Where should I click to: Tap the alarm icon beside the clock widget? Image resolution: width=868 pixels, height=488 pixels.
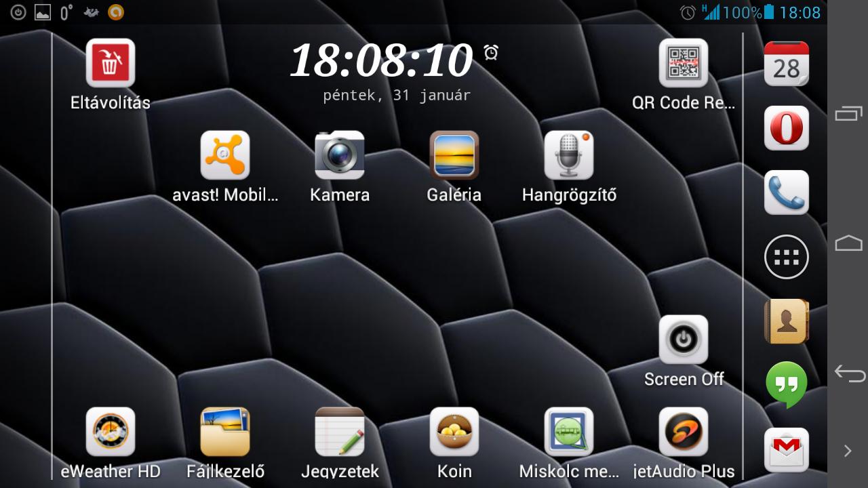click(491, 52)
